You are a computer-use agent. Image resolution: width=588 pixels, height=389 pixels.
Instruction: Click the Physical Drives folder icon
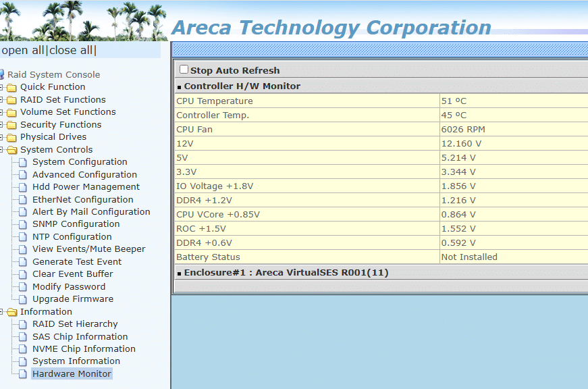pos(11,137)
